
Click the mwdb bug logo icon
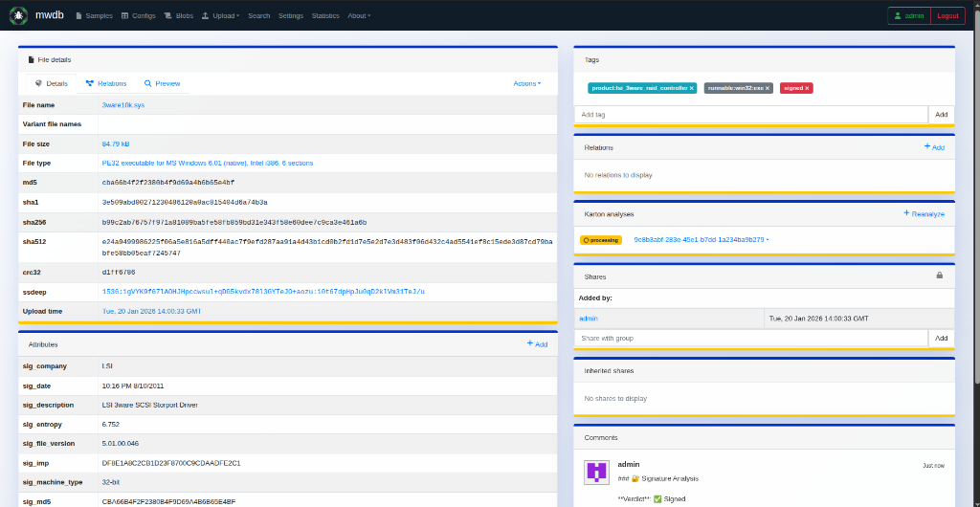[18, 15]
